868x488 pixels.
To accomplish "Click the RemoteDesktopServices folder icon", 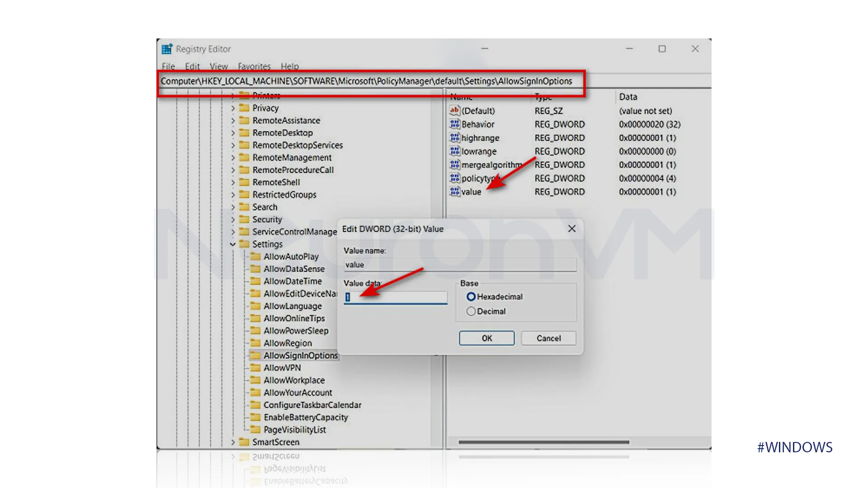I will pyautogui.click(x=244, y=145).
